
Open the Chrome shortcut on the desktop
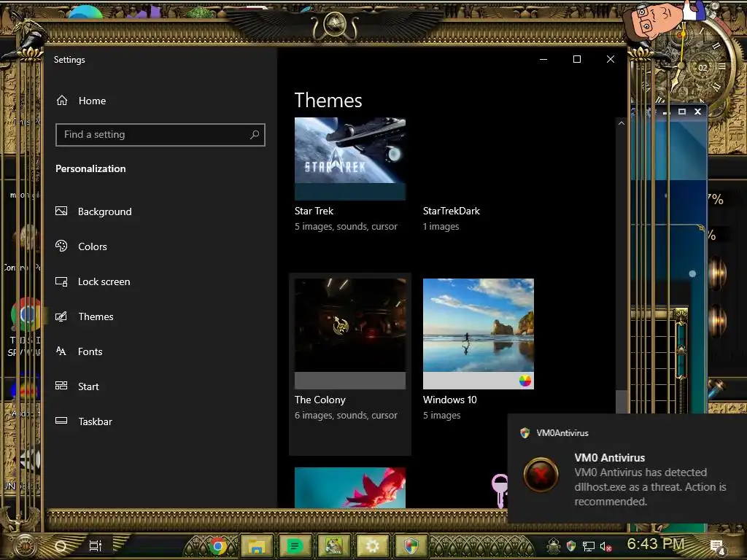click(x=26, y=314)
